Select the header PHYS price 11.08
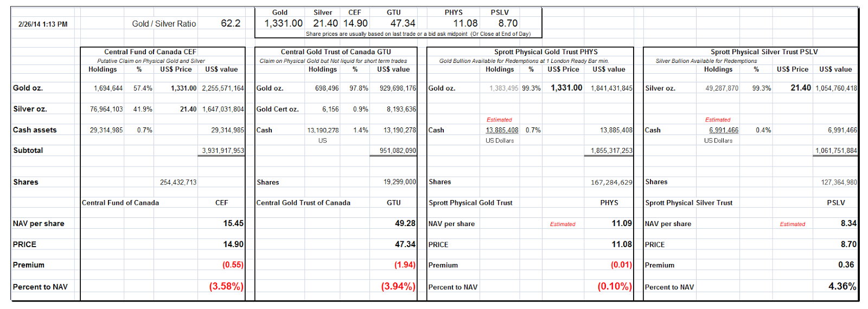868x309 pixels. (465, 23)
